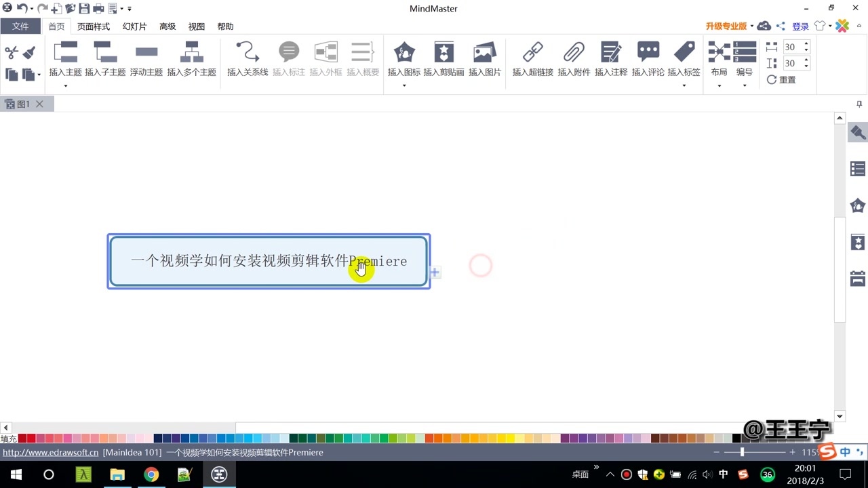
Task: Open the task calendar panel in right sidebar
Action: [x=858, y=279]
